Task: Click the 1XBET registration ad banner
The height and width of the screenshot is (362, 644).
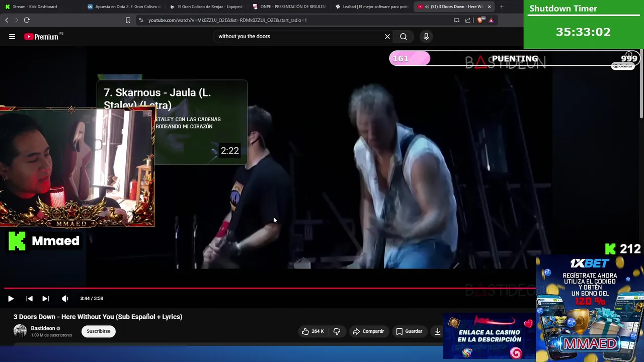Action: coord(590,308)
